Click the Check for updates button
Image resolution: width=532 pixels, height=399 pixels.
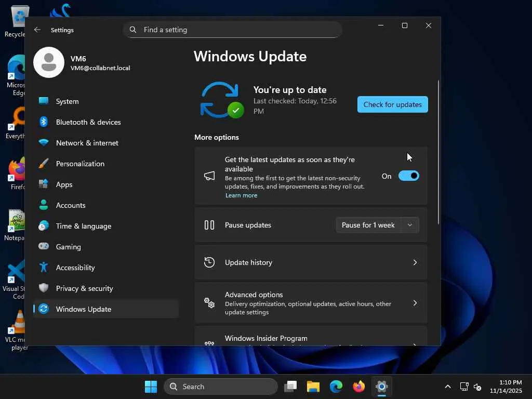(393, 104)
